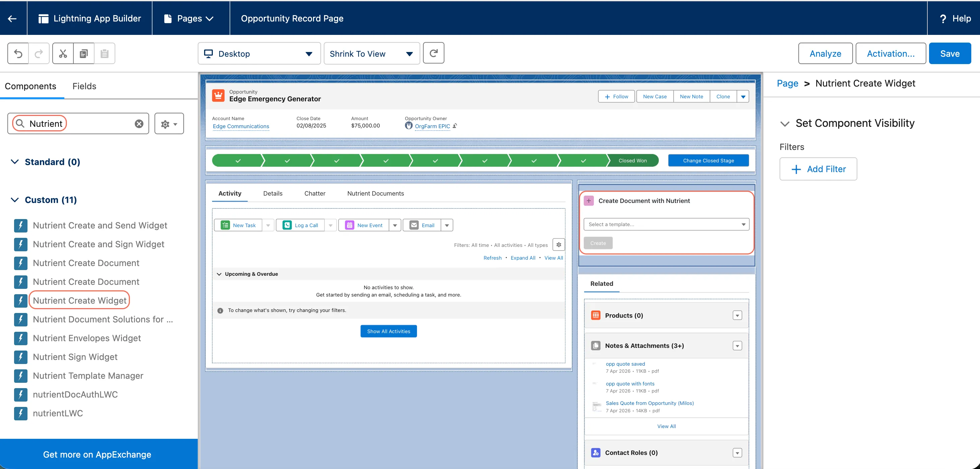Open the Desktop form factor dropdown

[x=259, y=53]
